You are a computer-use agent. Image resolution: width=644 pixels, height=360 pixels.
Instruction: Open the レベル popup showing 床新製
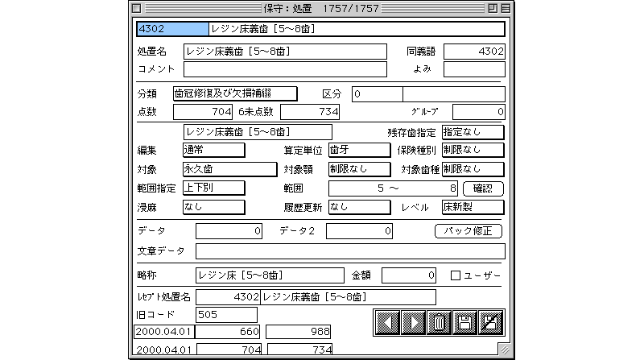coord(473,207)
